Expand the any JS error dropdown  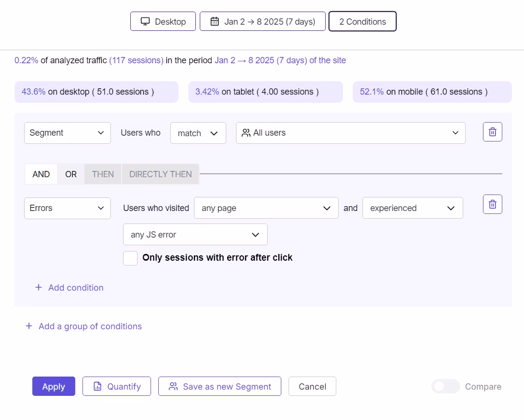[195, 235]
